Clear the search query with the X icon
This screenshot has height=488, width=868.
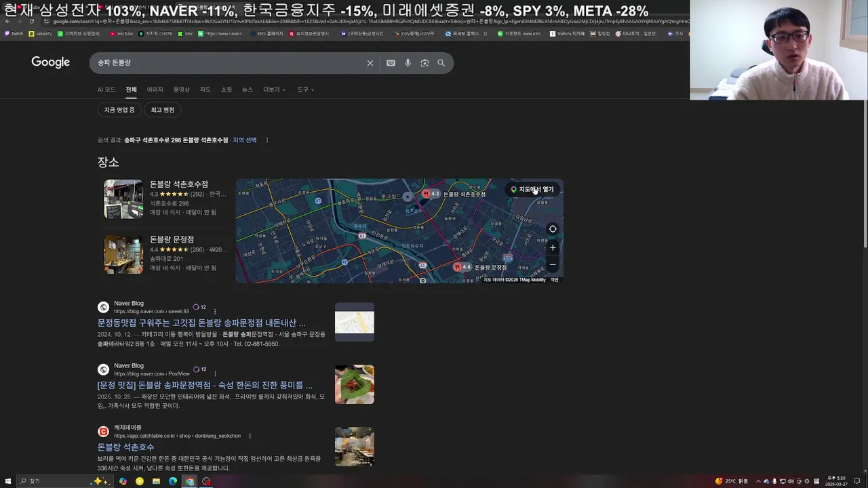click(x=370, y=63)
